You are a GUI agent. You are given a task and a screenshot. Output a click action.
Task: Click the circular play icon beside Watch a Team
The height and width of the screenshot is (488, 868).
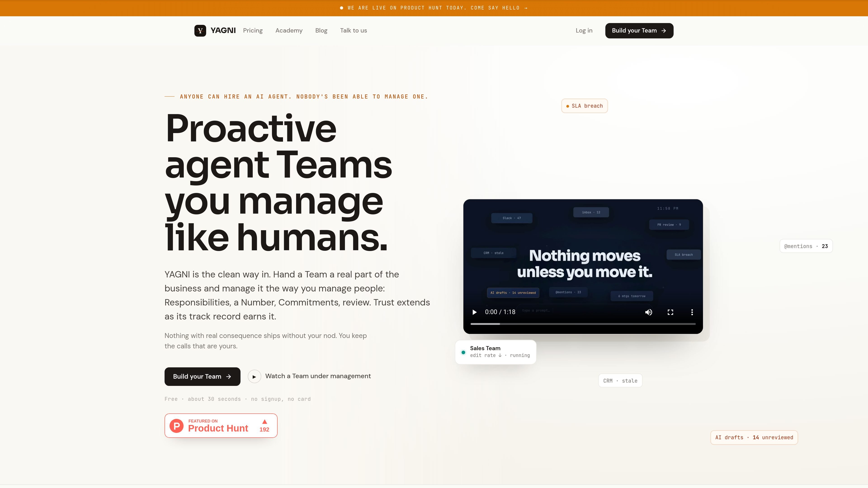click(x=254, y=377)
